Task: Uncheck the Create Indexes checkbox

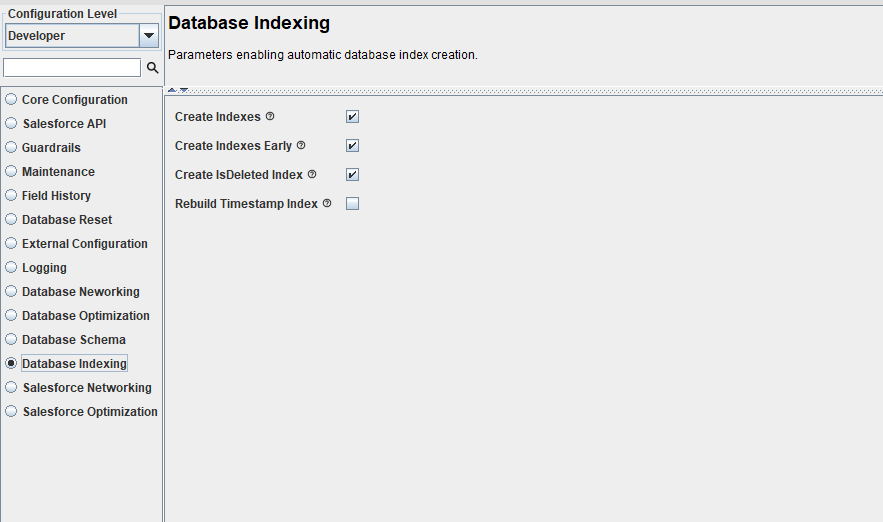Action: [x=353, y=117]
